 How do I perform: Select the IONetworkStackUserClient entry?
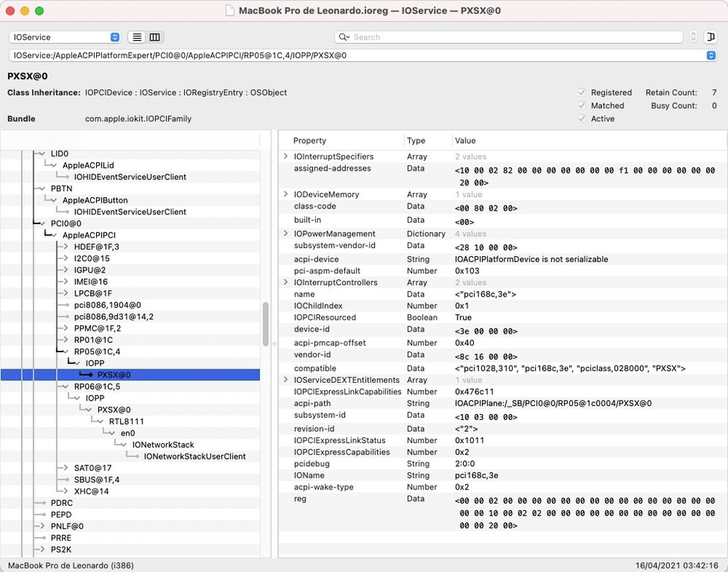pos(194,456)
